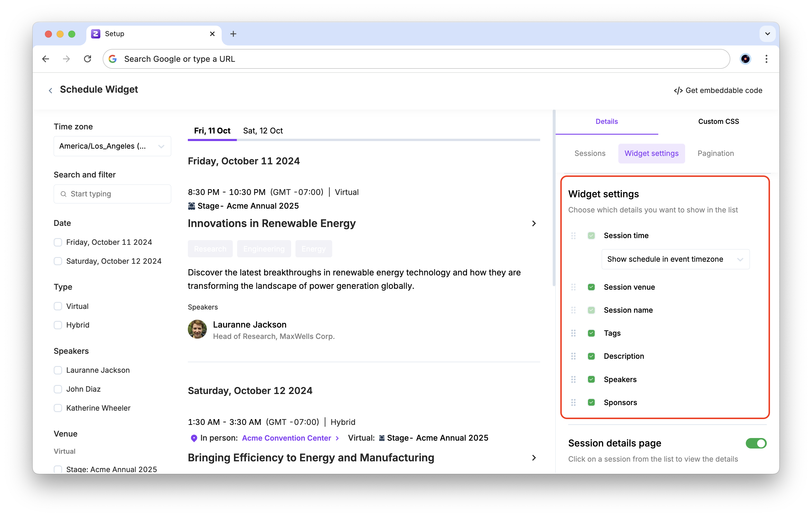Viewport: 812px width, 517px height.
Task: Open Show schedule in event timezone dropdown
Action: tap(675, 259)
